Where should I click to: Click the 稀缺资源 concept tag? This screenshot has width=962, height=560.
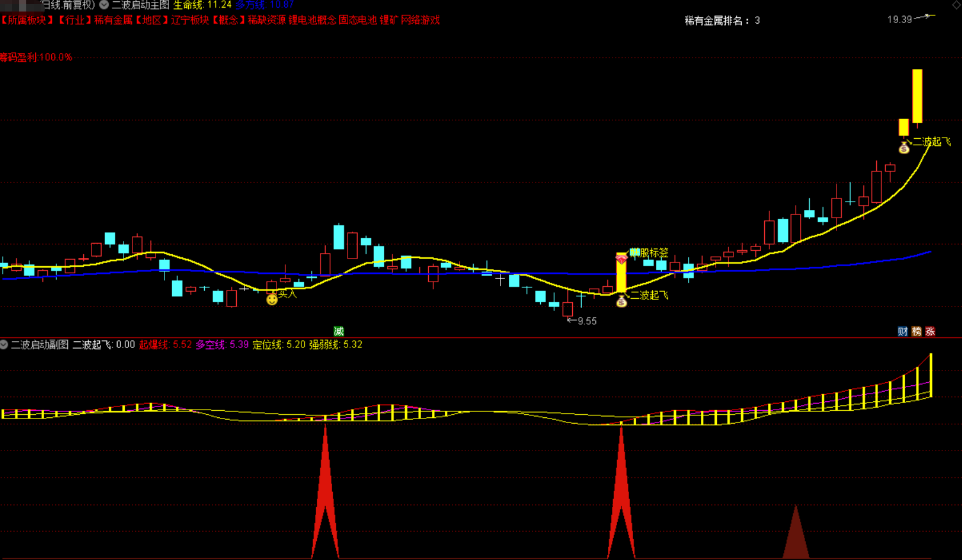click(267, 20)
